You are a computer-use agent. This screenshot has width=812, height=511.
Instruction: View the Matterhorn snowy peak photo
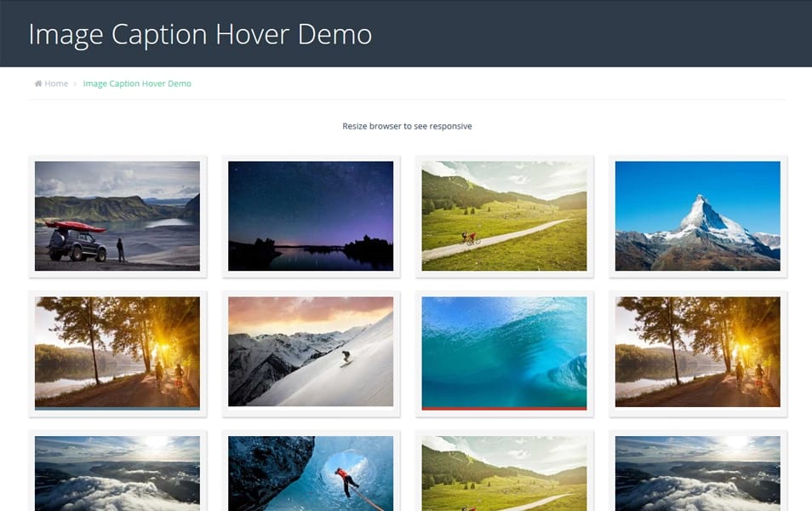(696, 215)
